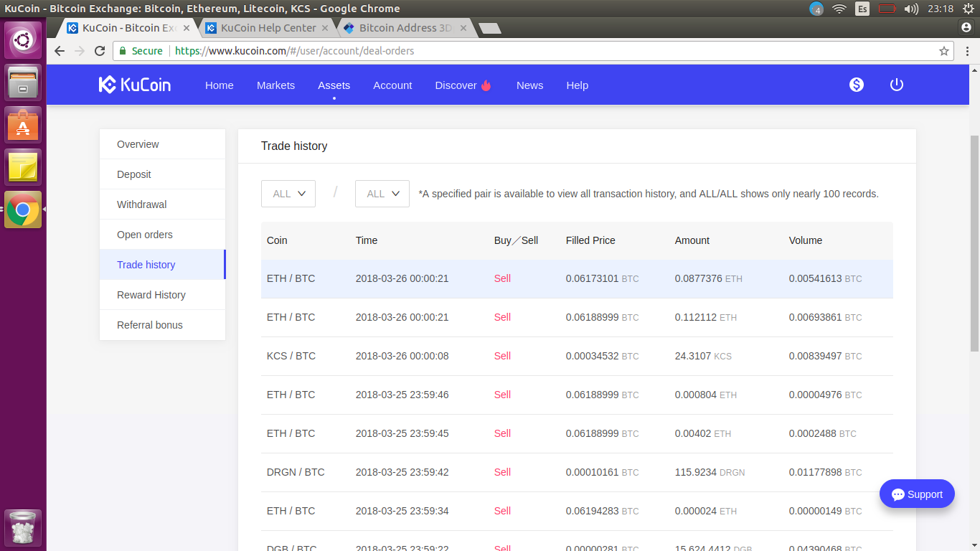
Task: Open the Trash launcher icon
Action: [x=23, y=529]
